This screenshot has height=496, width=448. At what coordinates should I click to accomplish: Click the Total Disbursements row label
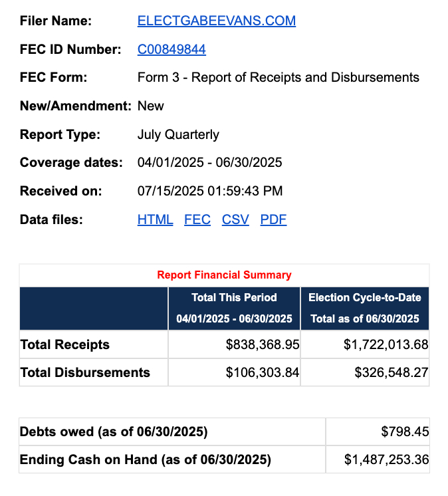click(85, 372)
